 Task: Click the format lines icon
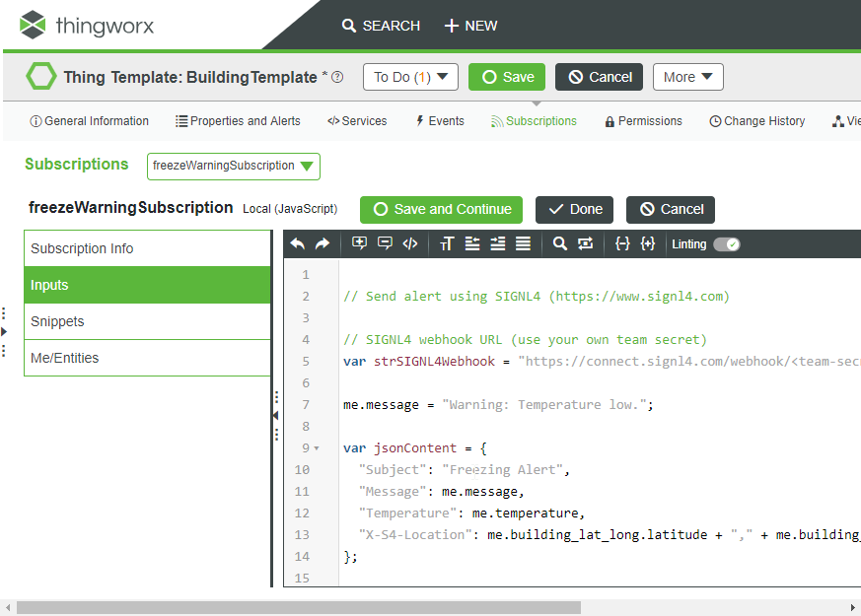coord(523,243)
